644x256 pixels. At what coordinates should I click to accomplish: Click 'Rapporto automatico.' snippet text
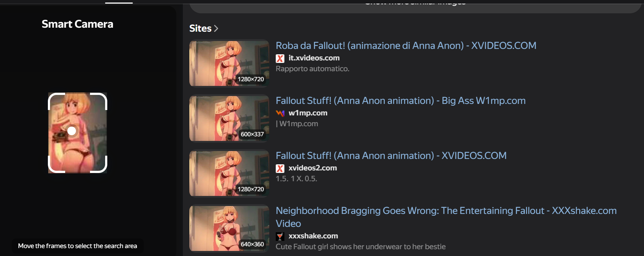(x=312, y=69)
